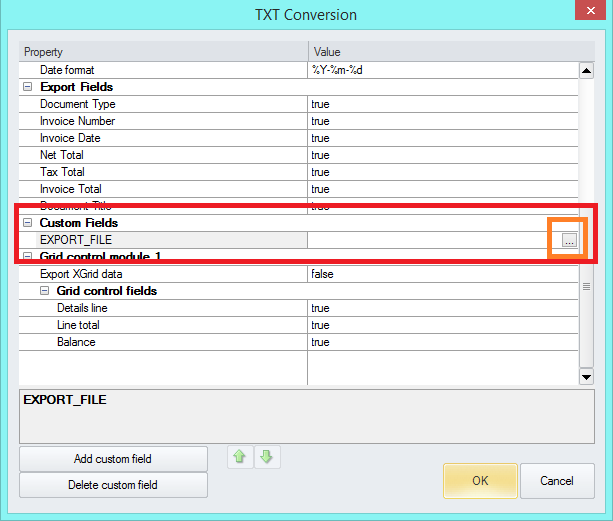Toggle the Invoice Number true value
Viewport: 613px width, 521px height.
pyautogui.click(x=440, y=121)
